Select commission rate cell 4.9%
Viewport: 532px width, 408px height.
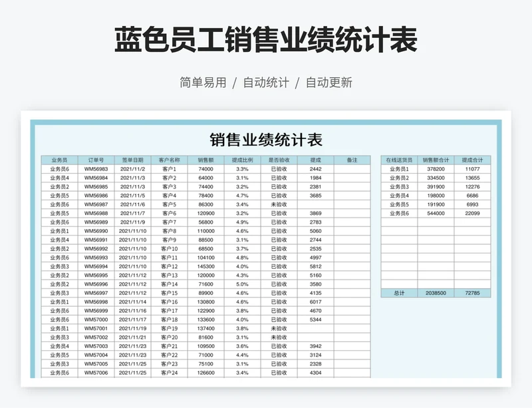click(x=242, y=222)
